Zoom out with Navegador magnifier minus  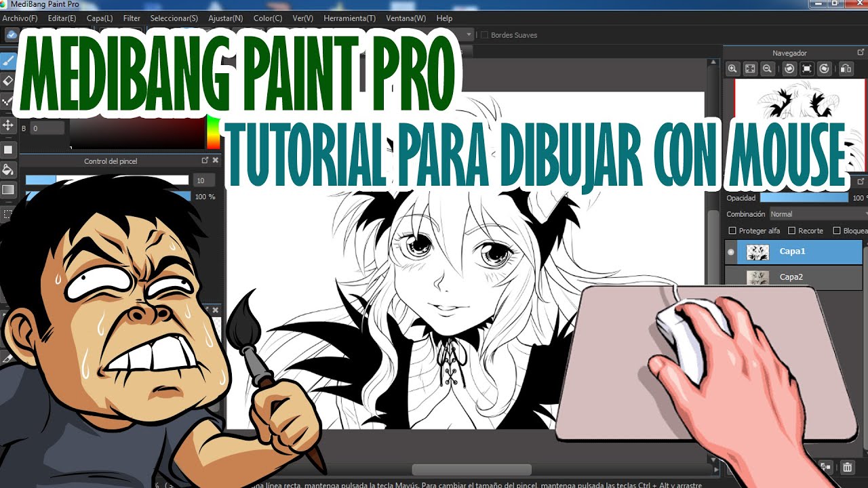(767, 68)
